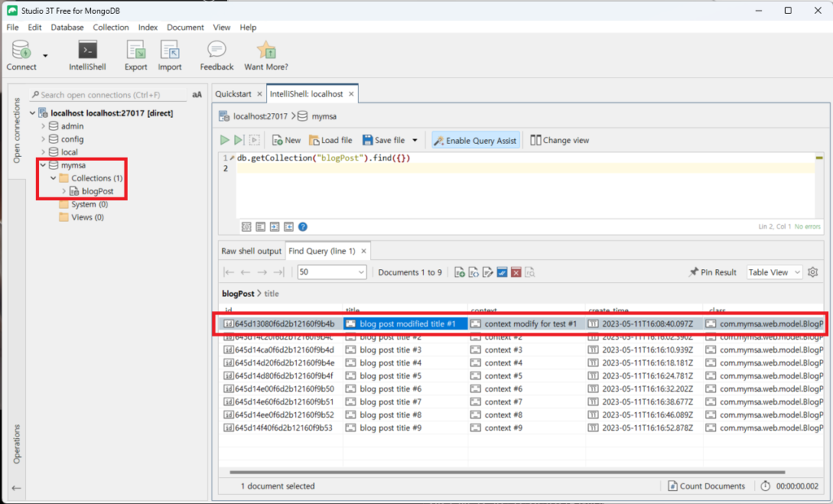Click the Change view button
833x504 pixels.
(560, 140)
